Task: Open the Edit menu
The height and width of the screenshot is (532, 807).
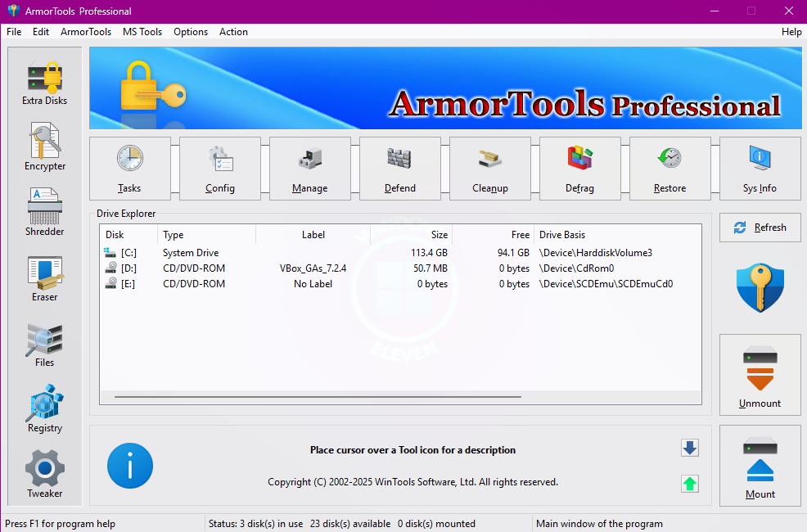Action: tap(41, 32)
